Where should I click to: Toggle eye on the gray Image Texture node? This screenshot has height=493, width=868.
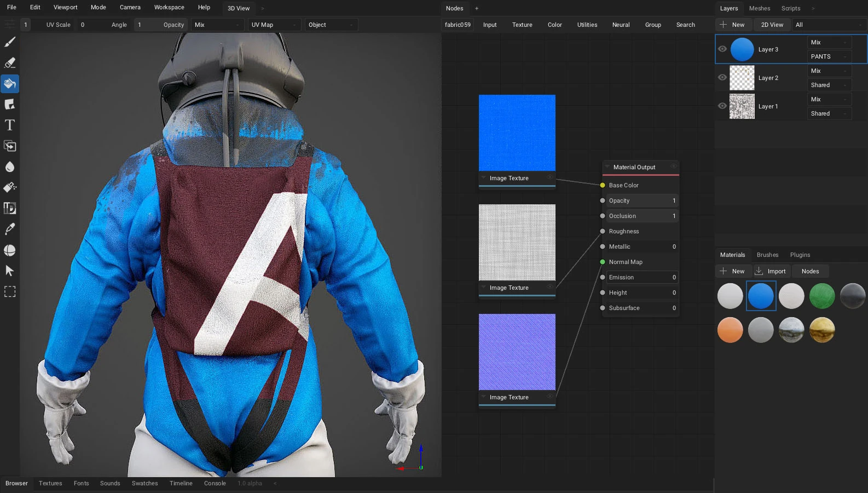pyautogui.click(x=550, y=287)
